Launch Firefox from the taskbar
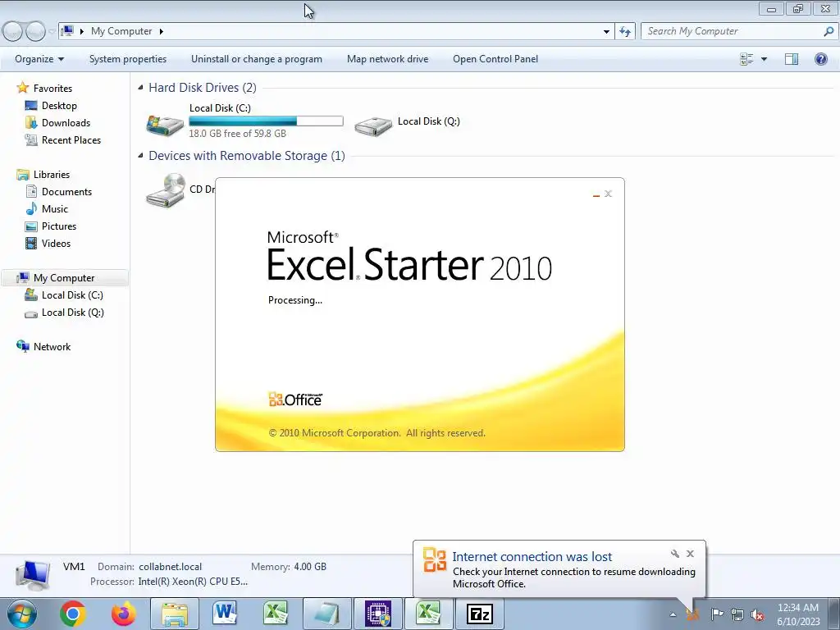 [124, 614]
